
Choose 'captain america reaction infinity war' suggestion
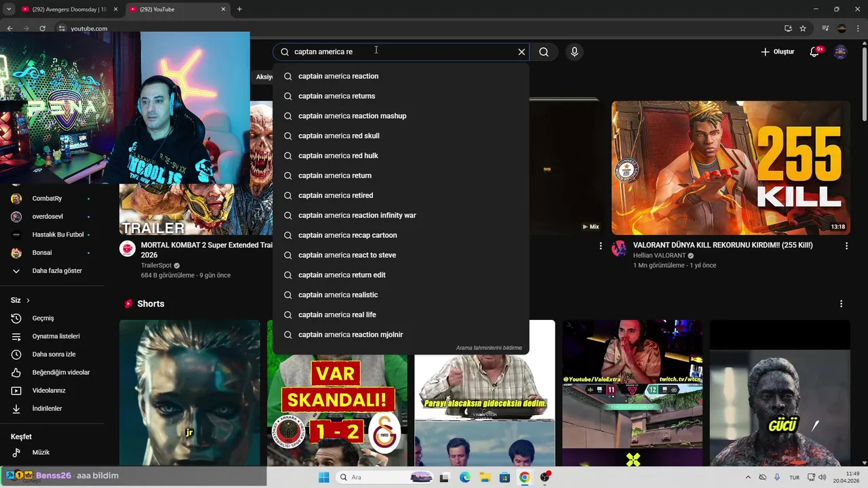pos(401,216)
